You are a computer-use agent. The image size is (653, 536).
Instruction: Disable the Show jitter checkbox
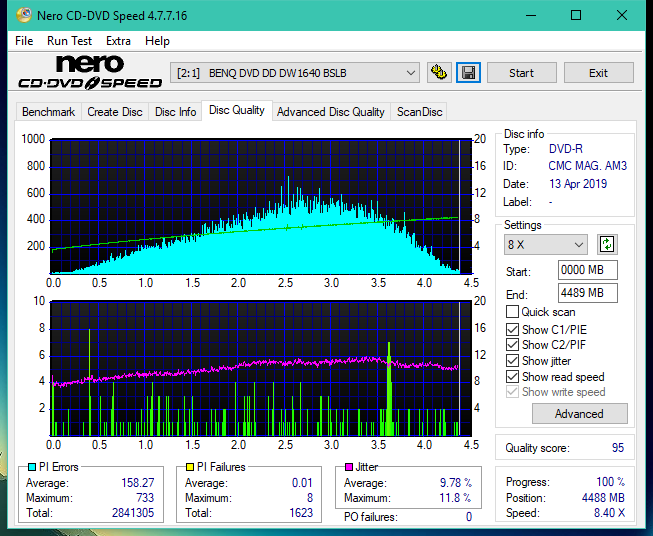pyautogui.click(x=512, y=361)
